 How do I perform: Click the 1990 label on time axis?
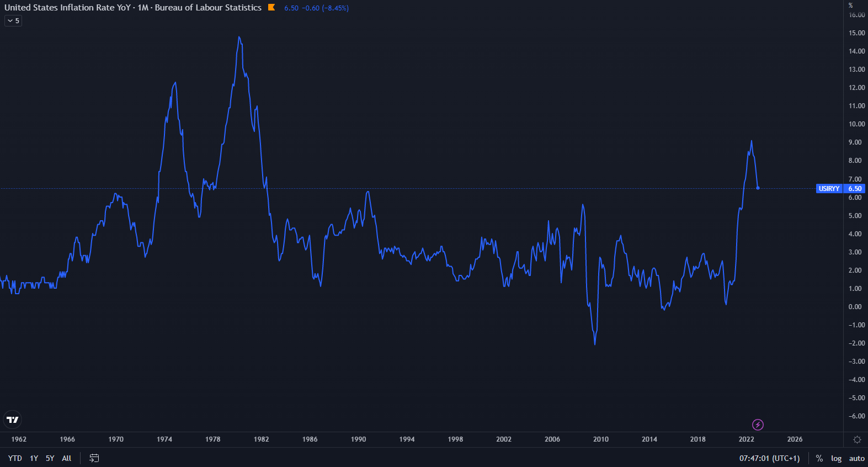coord(358,439)
